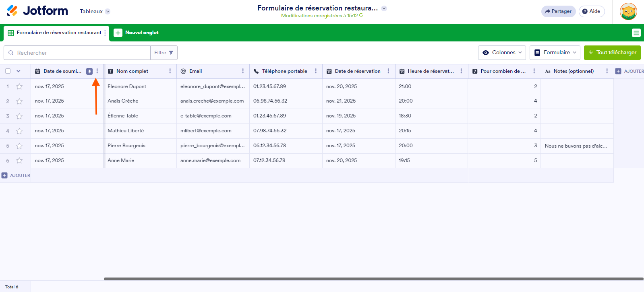Expand the Formulaire dropdown
Screen dimensions: 644x292
click(x=555, y=53)
